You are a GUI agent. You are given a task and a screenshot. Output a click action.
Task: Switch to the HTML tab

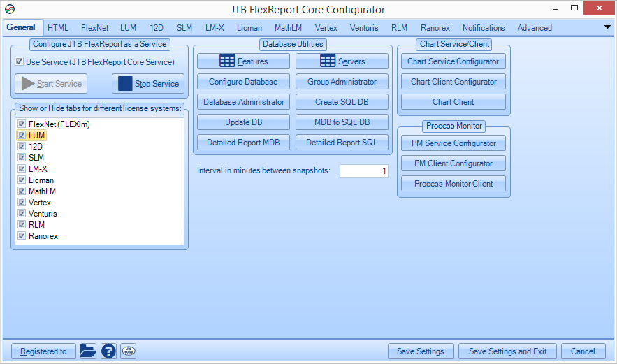coord(58,28)
